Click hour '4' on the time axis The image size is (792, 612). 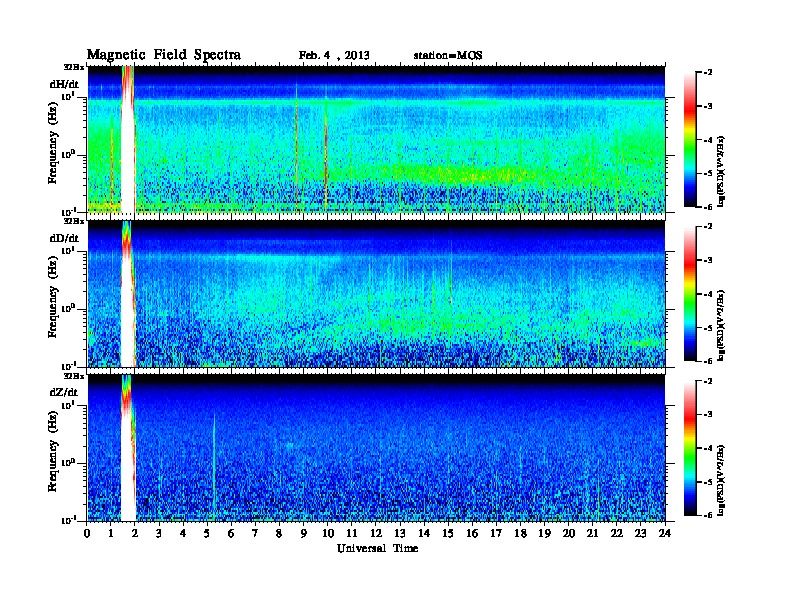(183, 533)
